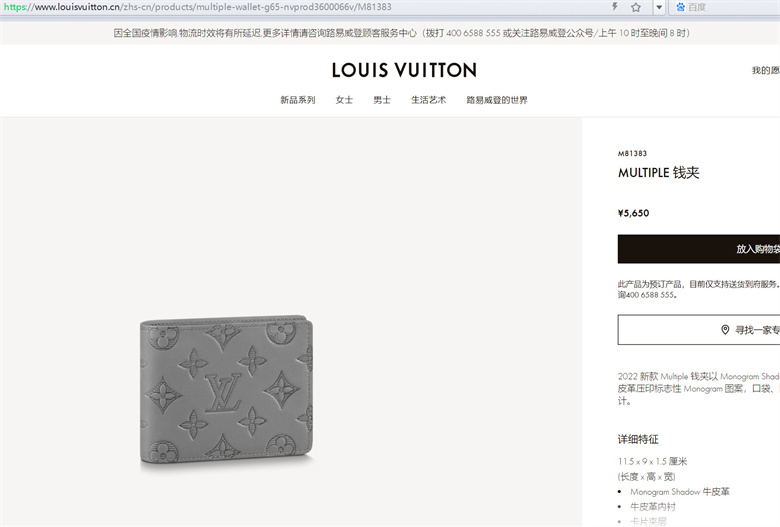The width and height of the screenshot is (780, 527).
Task: Open the 男士 menu
Action: pyautogui.click(x=382, y=100)
